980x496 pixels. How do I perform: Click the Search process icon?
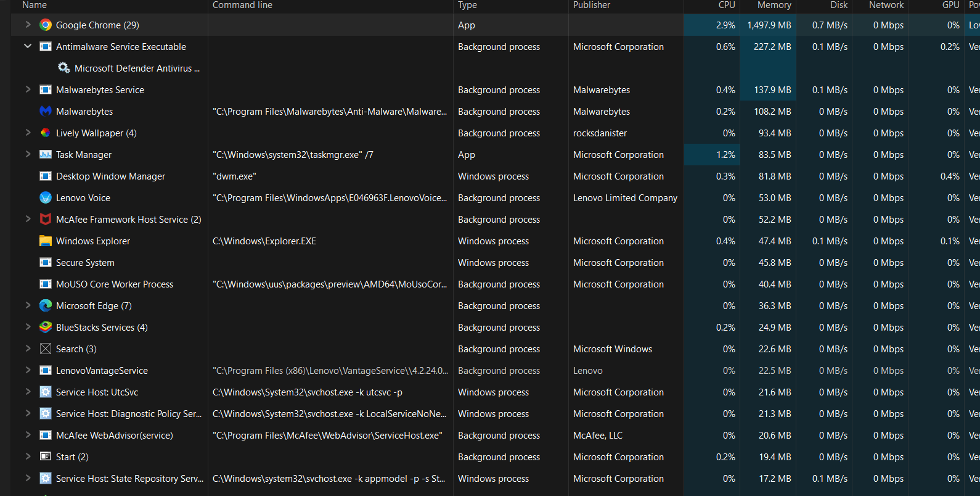46,349
